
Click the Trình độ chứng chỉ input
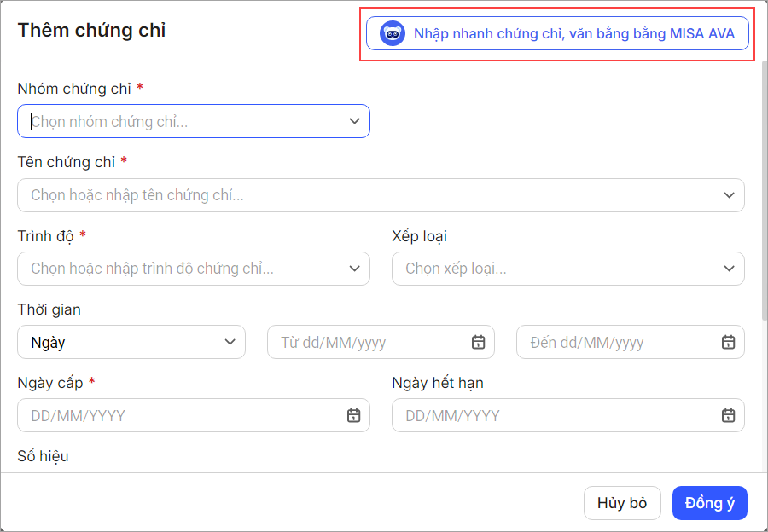click(x=179, y=269)
